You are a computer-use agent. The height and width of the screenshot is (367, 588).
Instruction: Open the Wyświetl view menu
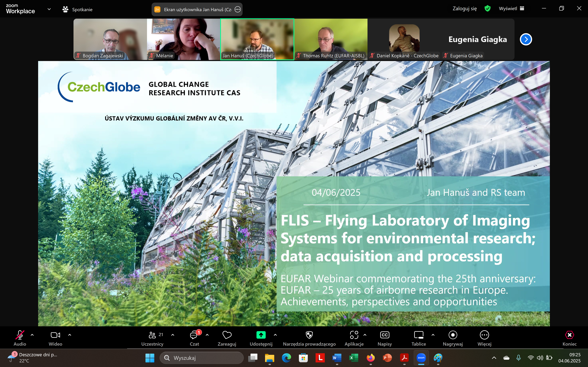coord(511,9)
